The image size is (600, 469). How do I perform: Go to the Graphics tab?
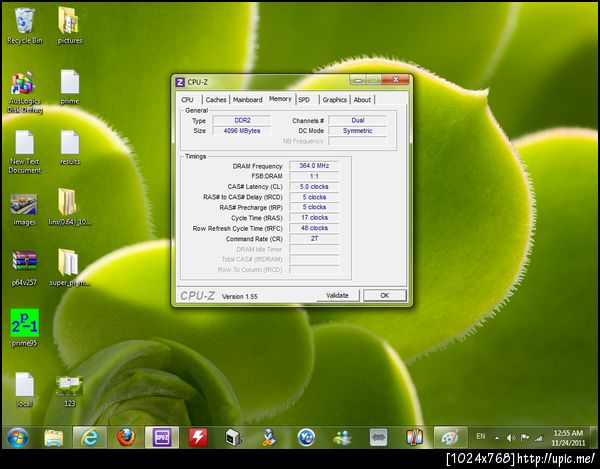pyautogui.click(x=334, y=99)
